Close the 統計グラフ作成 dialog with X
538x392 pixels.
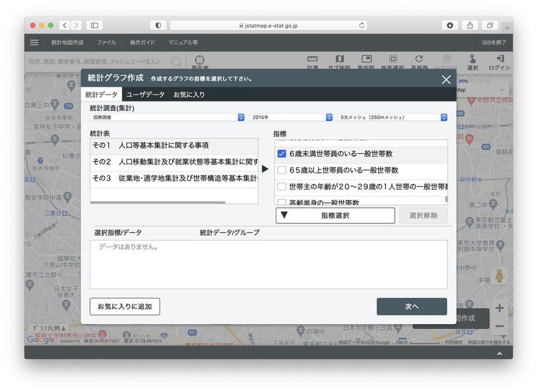pos(446,79)
